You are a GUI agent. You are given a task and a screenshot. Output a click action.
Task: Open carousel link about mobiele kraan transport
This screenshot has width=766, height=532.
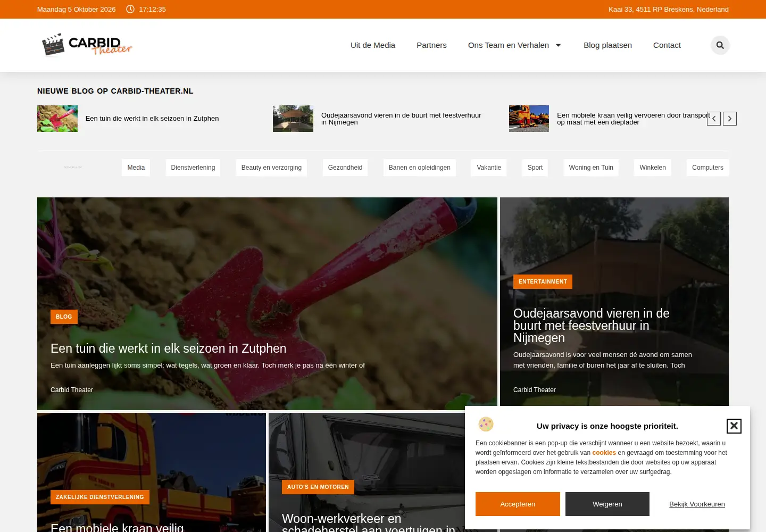(x=634, y=119)
